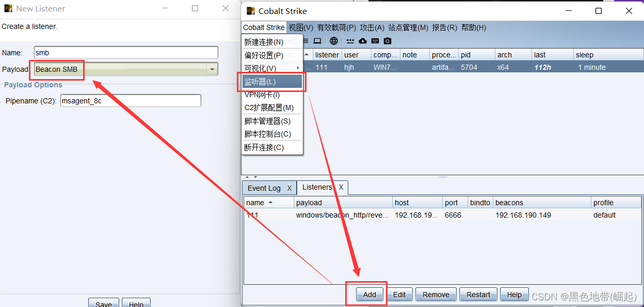Open the session table view icon
The image size is (644, 307).
point(305,41)
